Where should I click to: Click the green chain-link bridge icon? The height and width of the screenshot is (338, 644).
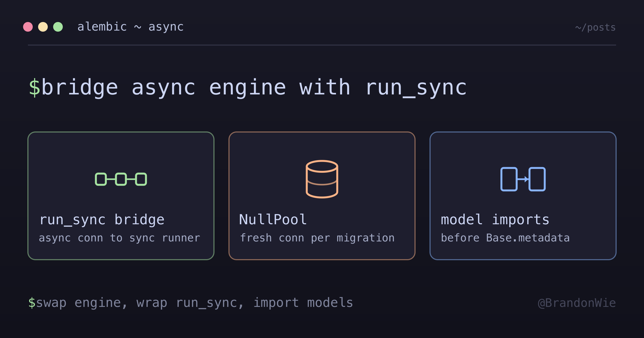coord(121,179)
